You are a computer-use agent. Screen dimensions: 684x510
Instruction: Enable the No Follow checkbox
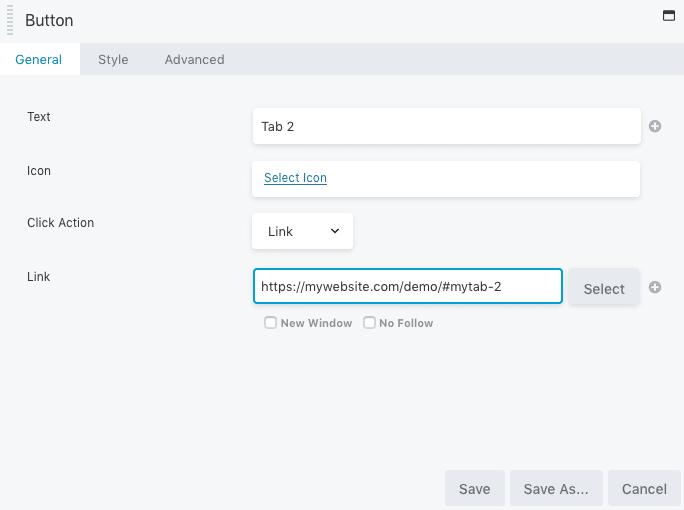pos(369,323)
